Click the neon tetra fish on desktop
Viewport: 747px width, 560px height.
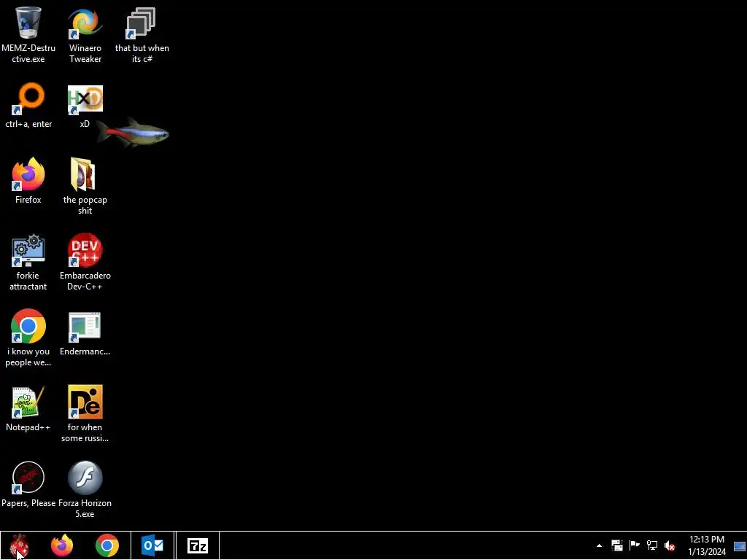point(133,133)
